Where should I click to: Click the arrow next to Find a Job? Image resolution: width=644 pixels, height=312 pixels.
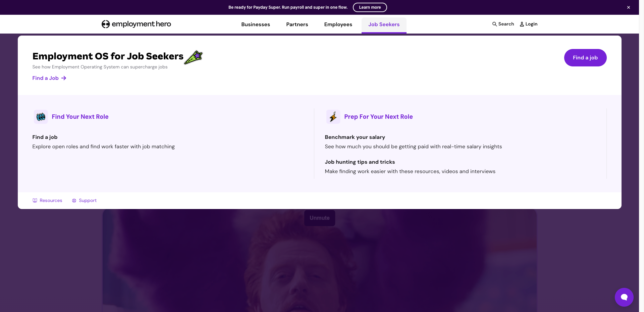click(64, 78)
